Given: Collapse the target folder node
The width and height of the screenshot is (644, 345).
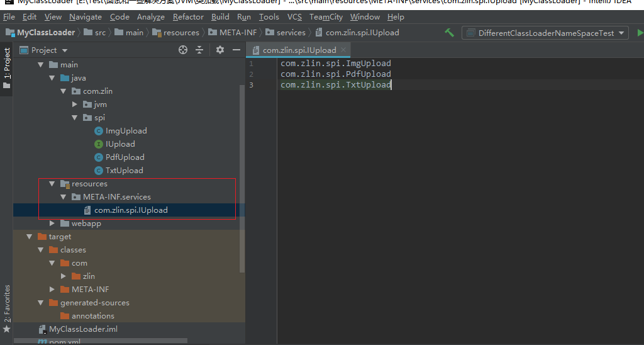Looking at the screenshot, I should pos(29,237).
